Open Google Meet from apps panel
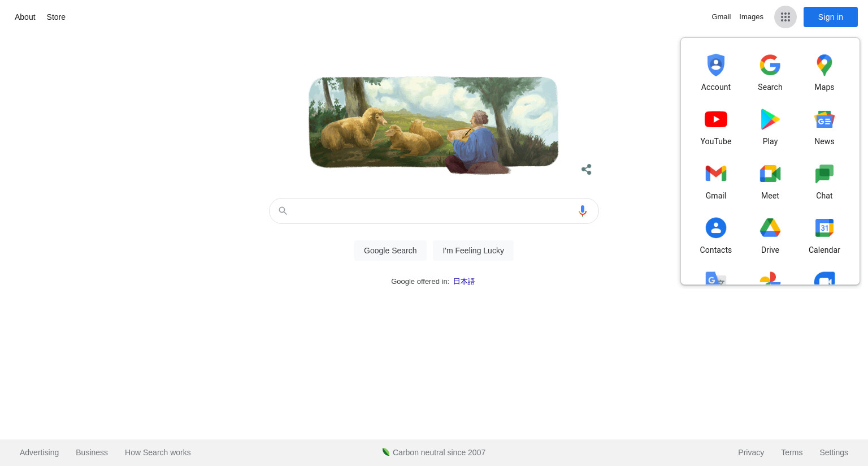The height and width of the screenshot is (466, 868). coord(770,182)
